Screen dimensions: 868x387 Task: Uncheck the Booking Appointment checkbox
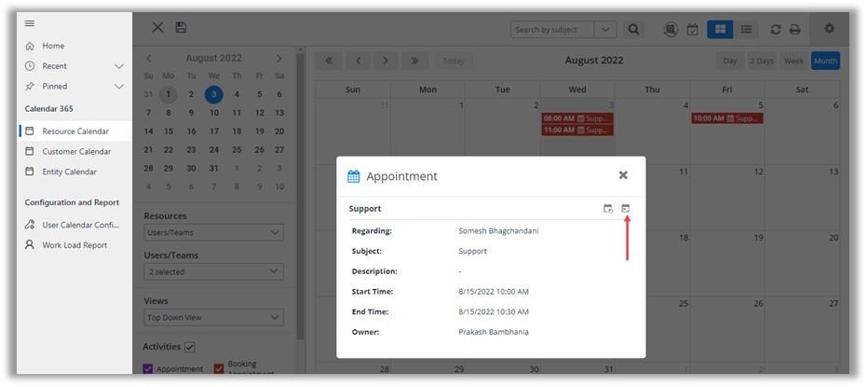pos(219,369)
